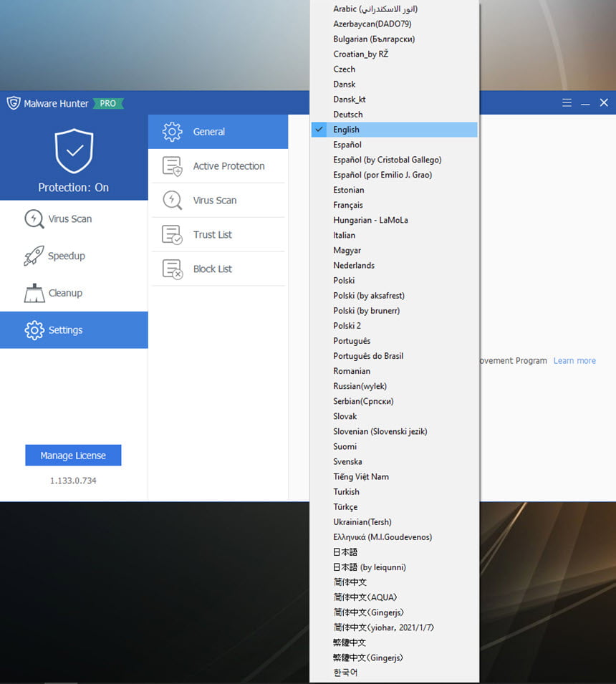Select the Active Protection settings tab
Screen dimensions: 616x684
click(218, 166)
